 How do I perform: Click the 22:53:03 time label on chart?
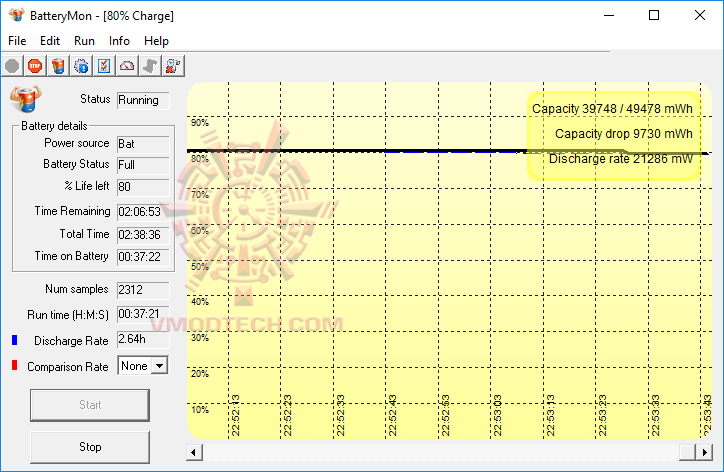point(497,415)
